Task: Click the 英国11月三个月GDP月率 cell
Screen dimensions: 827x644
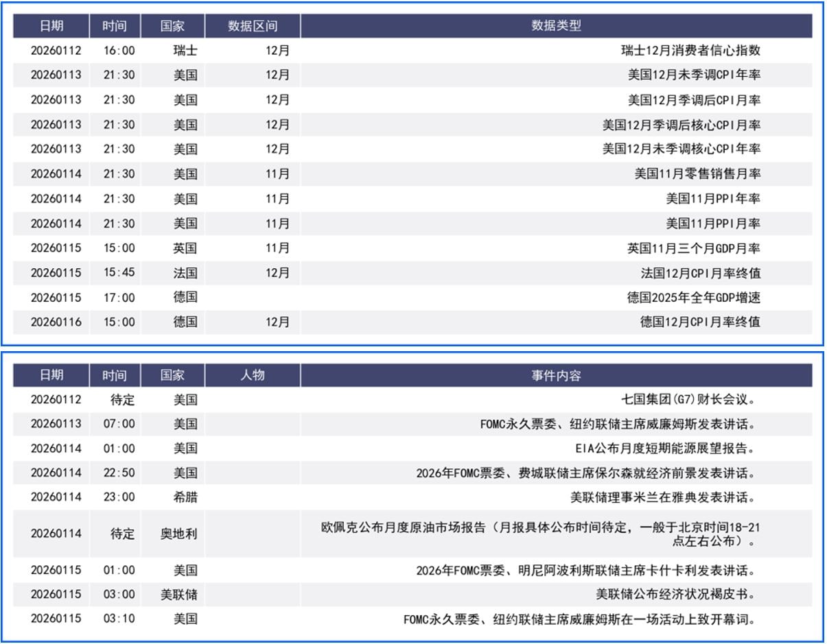Action: (x=693, y=248)
